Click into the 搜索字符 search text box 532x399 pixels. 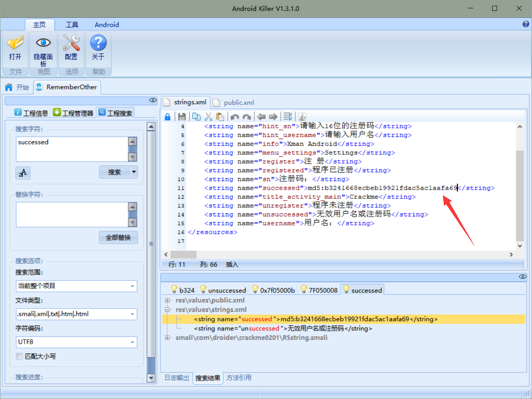tap(72, 149)
